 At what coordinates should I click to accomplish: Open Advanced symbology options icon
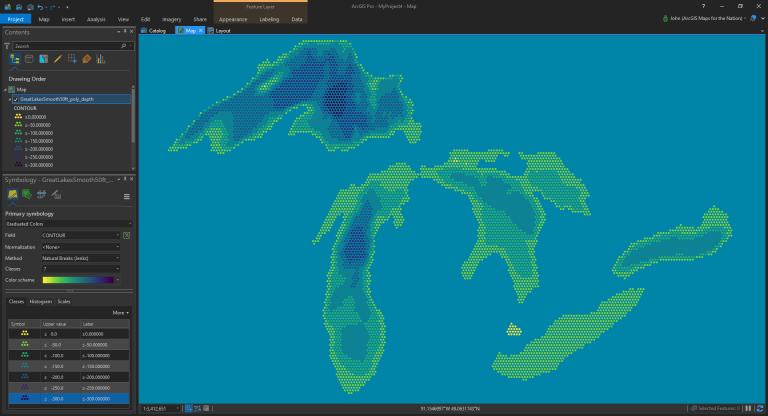coord(56,195)
